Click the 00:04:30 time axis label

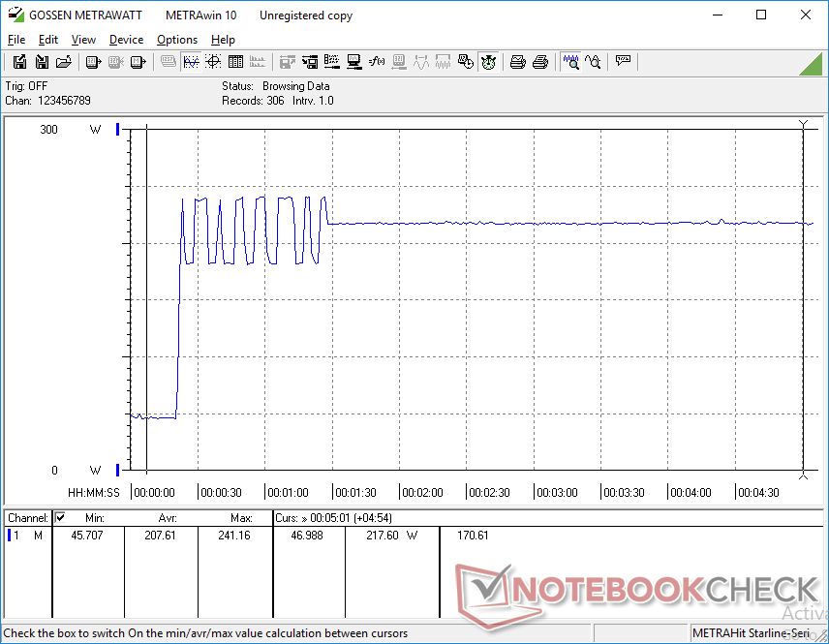758,493
